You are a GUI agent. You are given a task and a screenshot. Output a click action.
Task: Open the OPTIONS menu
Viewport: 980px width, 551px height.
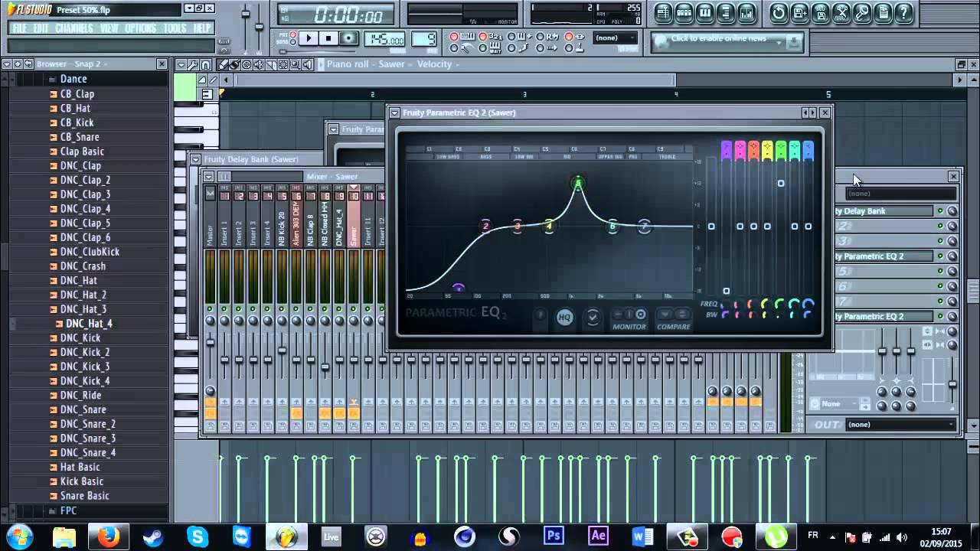pos(140,28)
